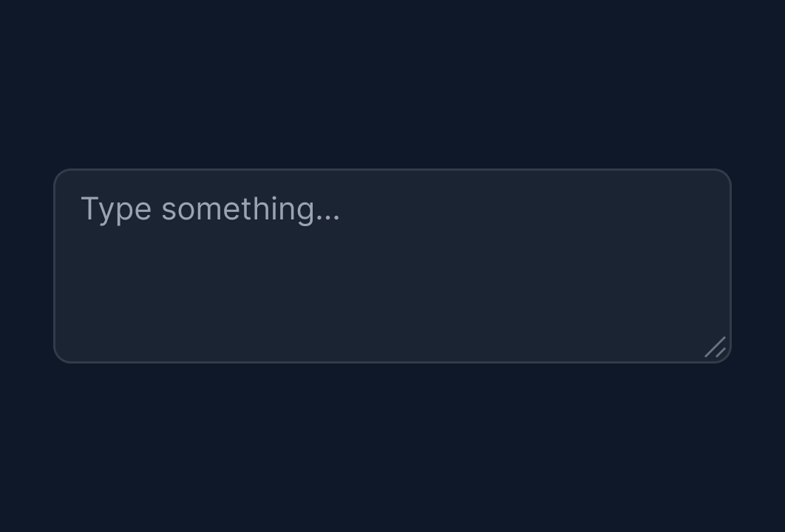The image size is (785, 532).
Task: Focus the rounded message input area
Action: tap(392, 266)
